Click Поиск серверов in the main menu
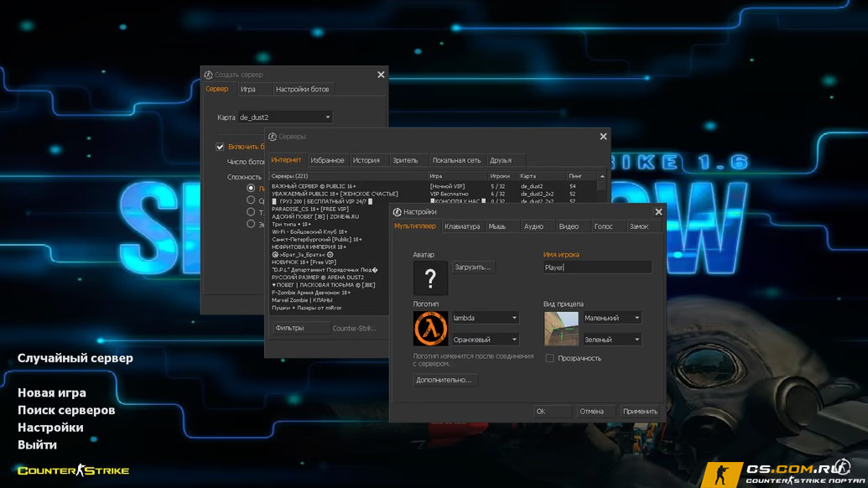The image size is (868, 488). (66, 410)
